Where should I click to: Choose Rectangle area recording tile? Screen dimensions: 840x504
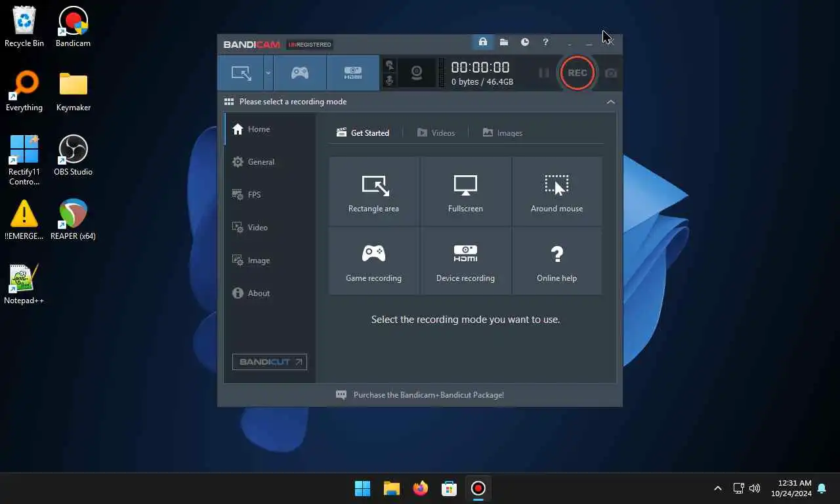click(374, 191)
